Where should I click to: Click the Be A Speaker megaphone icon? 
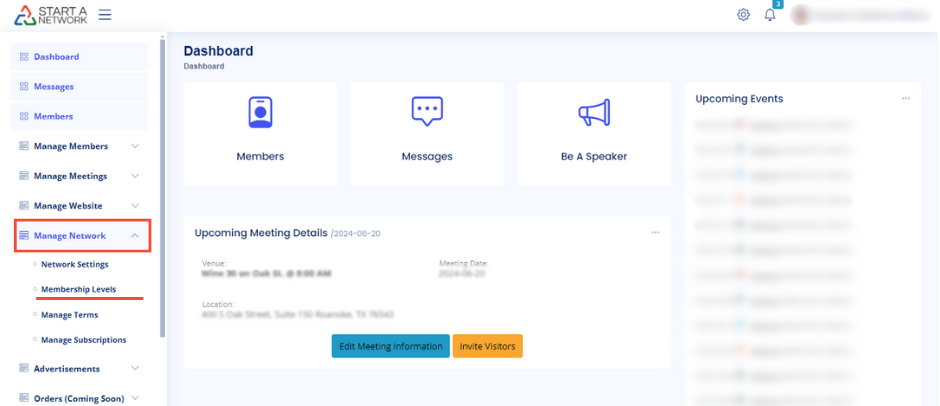tap(593, 113)
